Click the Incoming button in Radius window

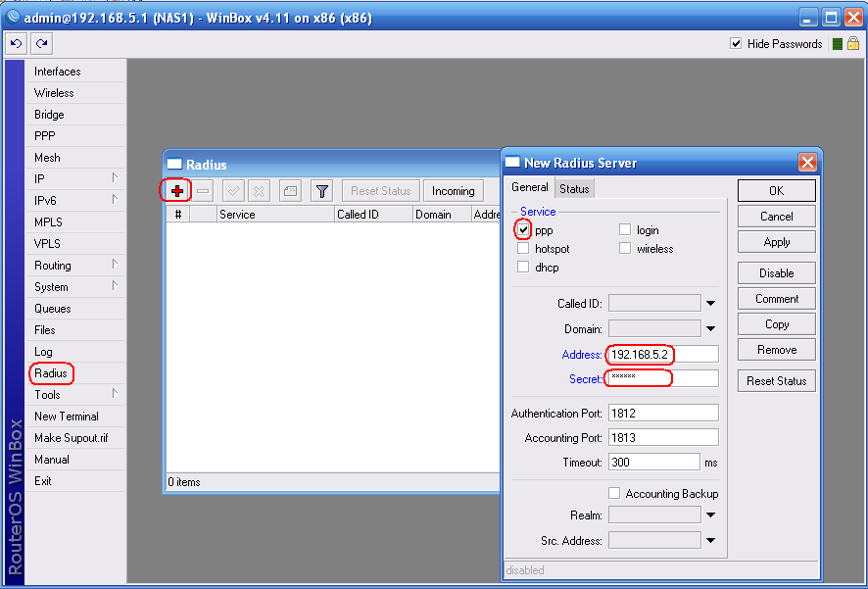pos(454,191)
